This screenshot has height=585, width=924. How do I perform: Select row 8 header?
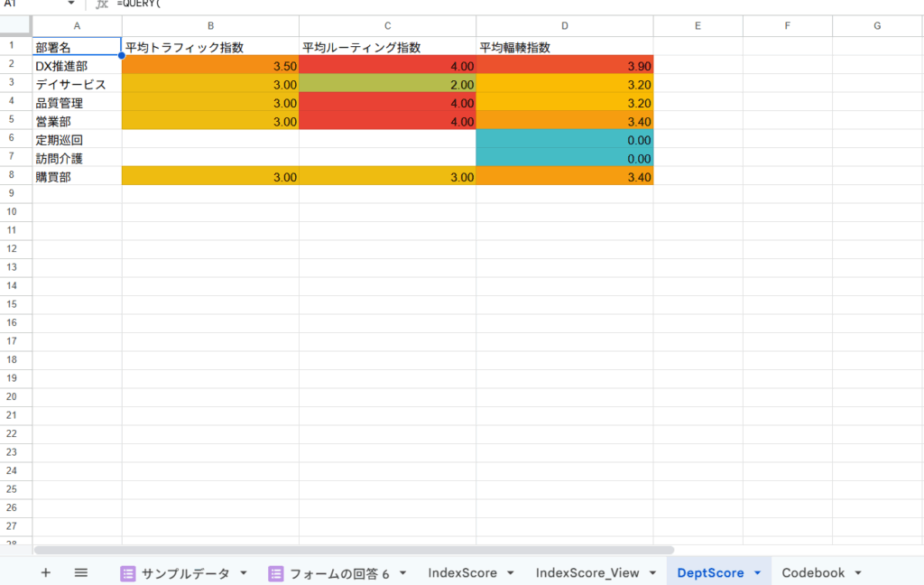tap(16, 177)
